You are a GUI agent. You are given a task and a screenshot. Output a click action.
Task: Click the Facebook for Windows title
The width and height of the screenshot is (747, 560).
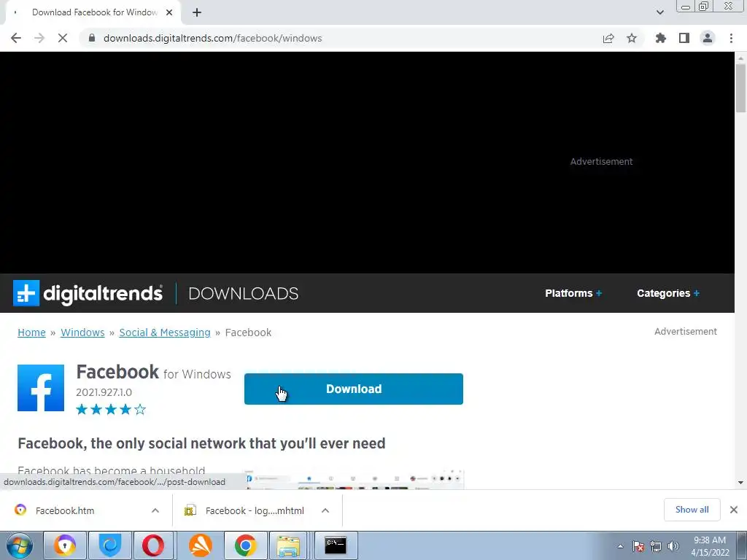153,373
